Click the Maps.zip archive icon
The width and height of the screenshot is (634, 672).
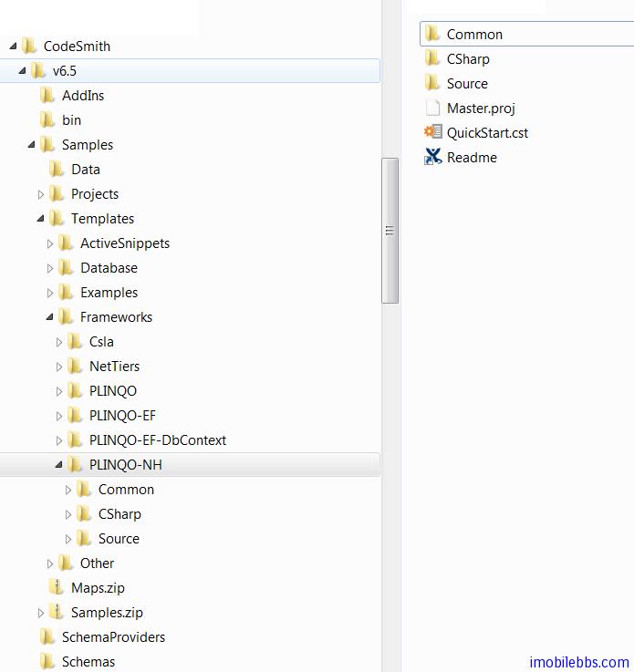click(x=57, y=588)
